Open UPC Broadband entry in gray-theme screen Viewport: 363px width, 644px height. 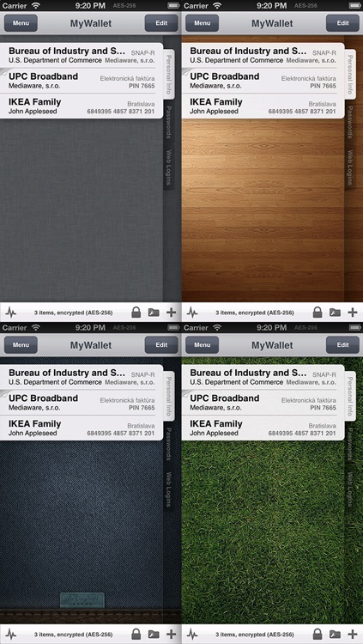coord(82,81)
